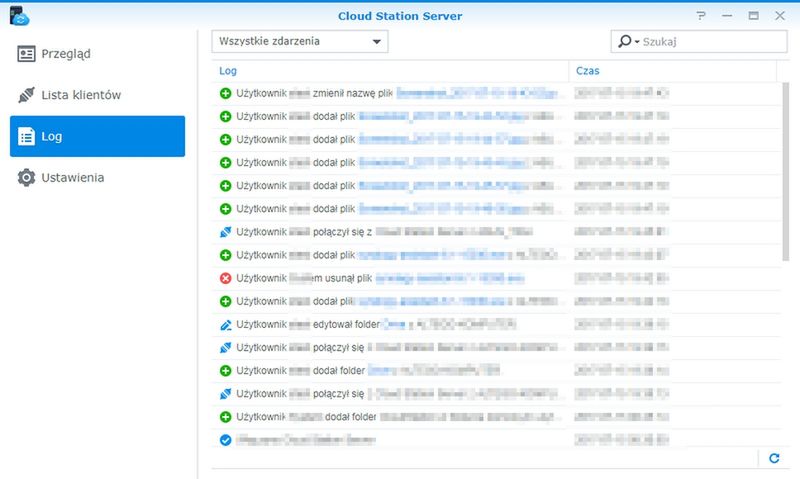800x479 pixels.
Task: Expand the Wszystkie zdarzenia event filter dropdown
Action: tap(300, 41)
